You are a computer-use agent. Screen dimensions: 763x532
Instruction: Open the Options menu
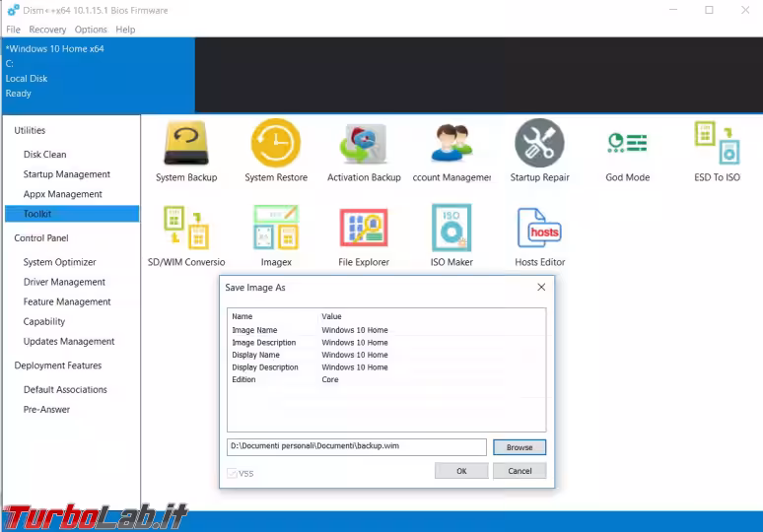click(91, 30)
